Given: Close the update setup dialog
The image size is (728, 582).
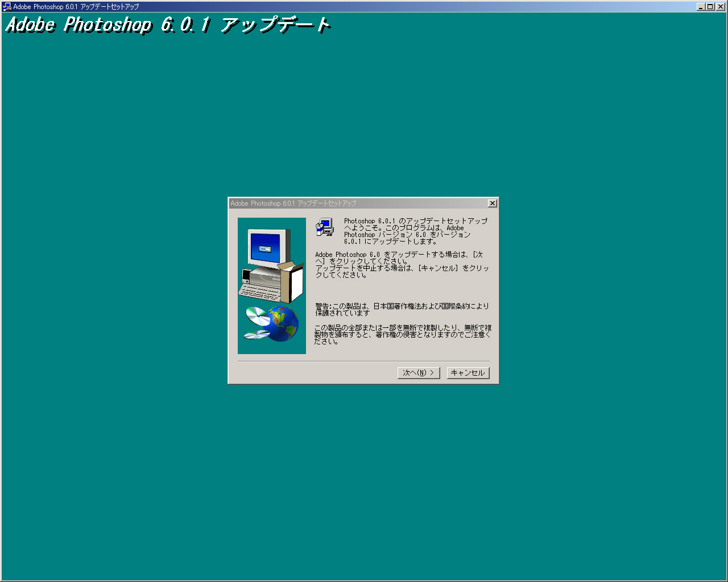Looking at the screenshot, I should 493,203.
